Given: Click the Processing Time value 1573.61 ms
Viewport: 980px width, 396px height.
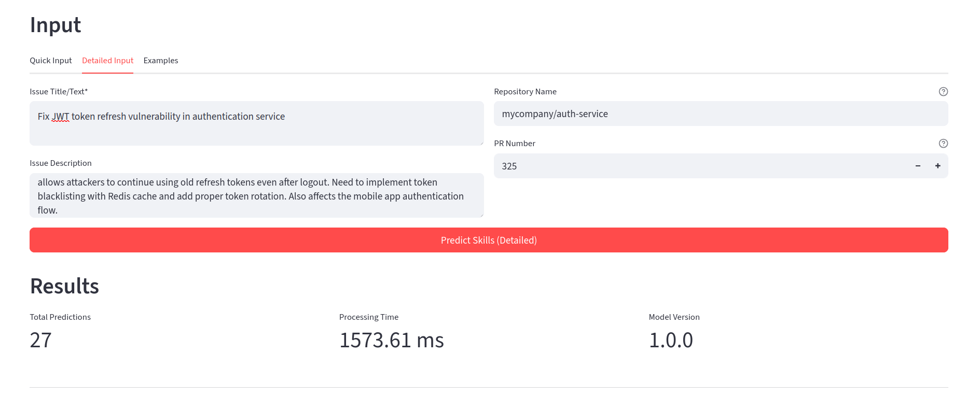Looking at the screenshot, I should (x=391, y=341).
